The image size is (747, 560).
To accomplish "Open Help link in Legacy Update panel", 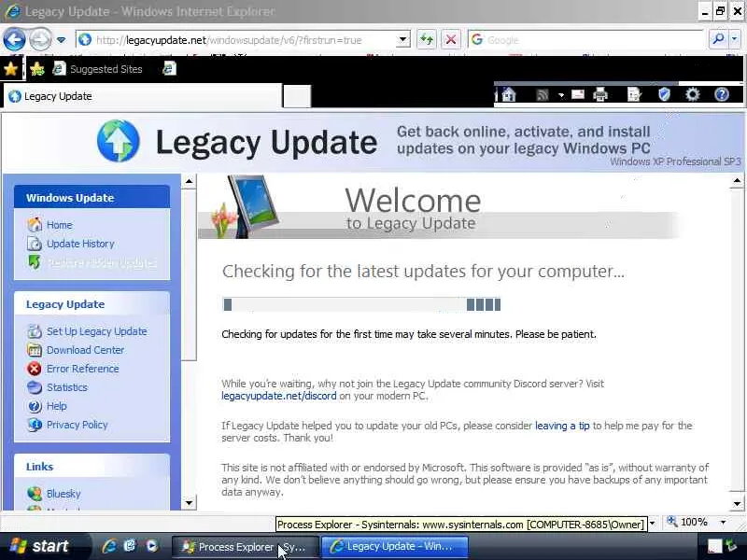I will (57, 406).
